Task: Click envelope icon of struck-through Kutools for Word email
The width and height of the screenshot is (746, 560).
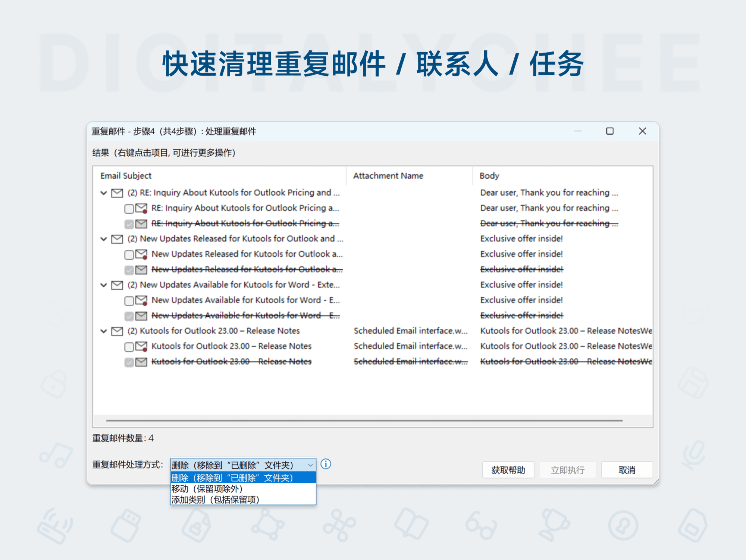Action: pyautogui.click(x=141, y=316)
